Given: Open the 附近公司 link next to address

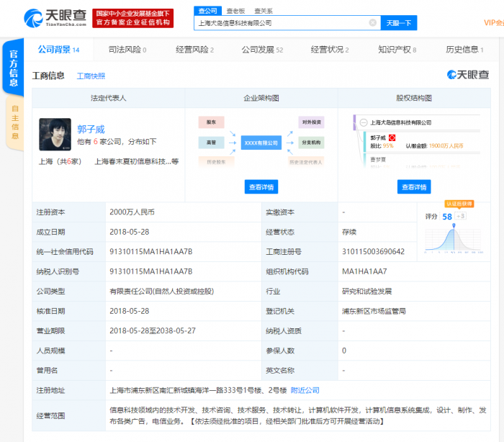Looking at the screenshot, I should (x=305, y=390).
